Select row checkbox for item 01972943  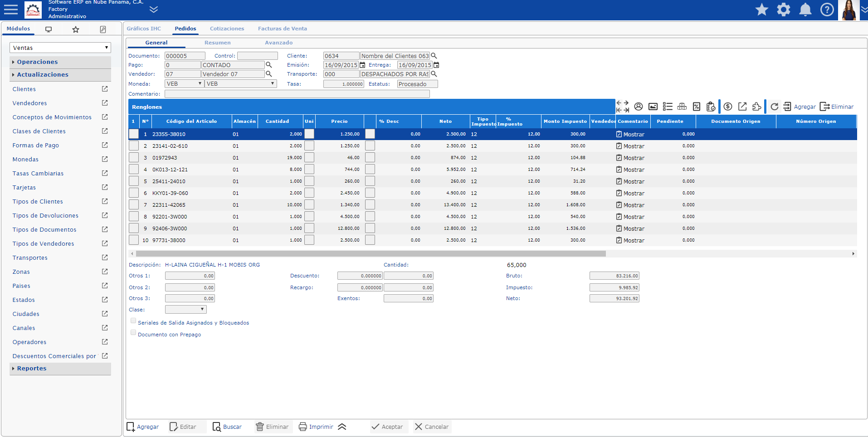tap(134, 157)
